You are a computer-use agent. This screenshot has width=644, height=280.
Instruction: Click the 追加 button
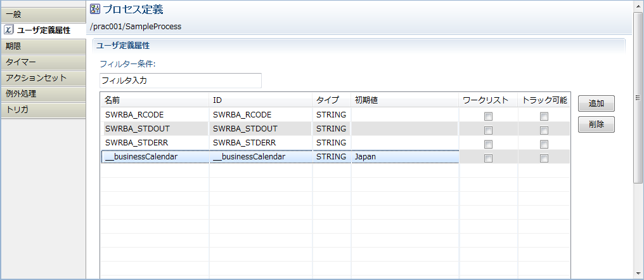click(596, 103)
